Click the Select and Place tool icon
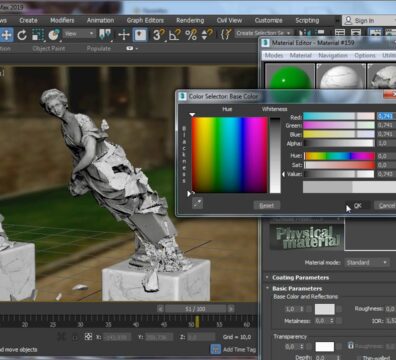The width and height of the screenshot is (396, 360). [53, 35]
